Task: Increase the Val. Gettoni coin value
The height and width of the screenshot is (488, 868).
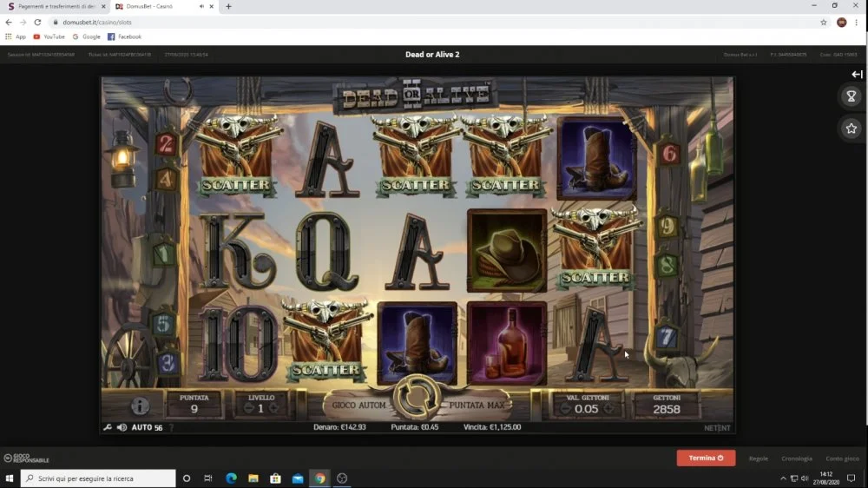Action: 608,409
